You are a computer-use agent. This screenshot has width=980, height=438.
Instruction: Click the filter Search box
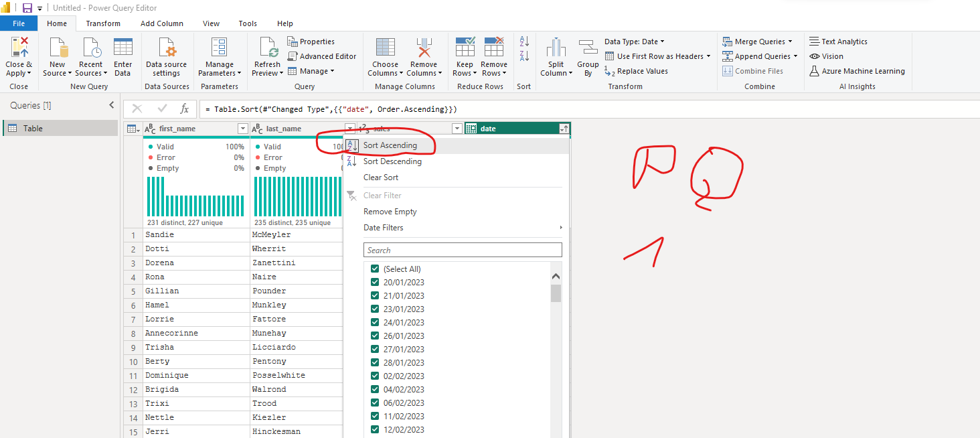coord(463,250)
